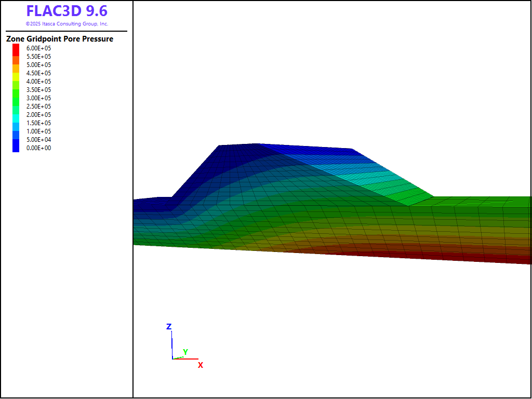This screenshot has height=399, width=532.
Task: Click the 3.50E+05 legend value
Action: 38,90
